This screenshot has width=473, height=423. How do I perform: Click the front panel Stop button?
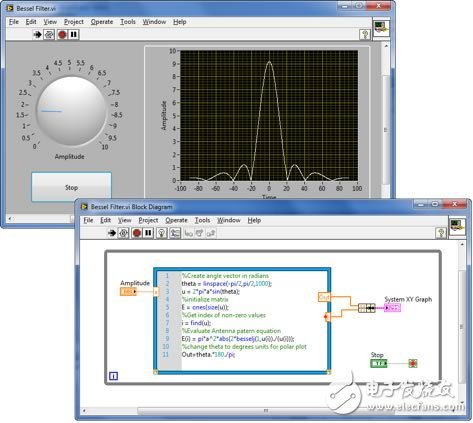coord(71,187)
